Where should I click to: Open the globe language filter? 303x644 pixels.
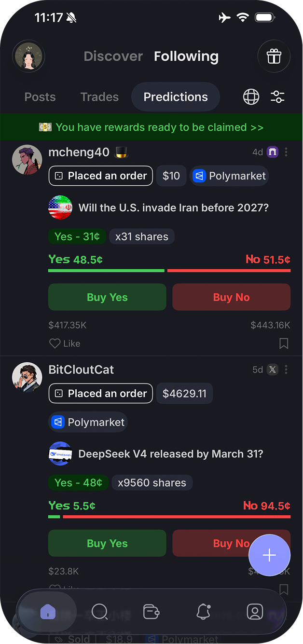click(x=251, y=97)
